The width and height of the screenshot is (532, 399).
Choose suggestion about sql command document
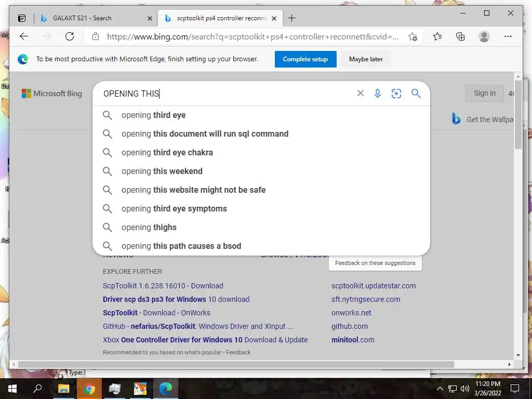click(x=261, y=134)
